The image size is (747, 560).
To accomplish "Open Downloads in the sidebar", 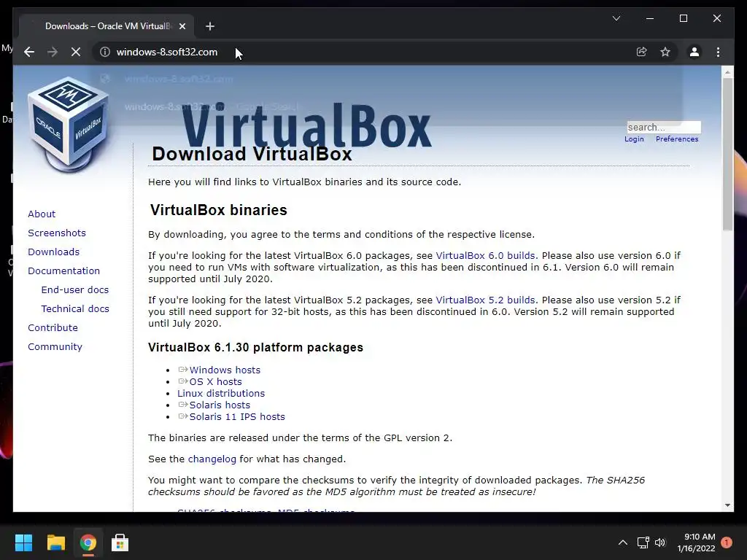I will (x=53, y=252).
